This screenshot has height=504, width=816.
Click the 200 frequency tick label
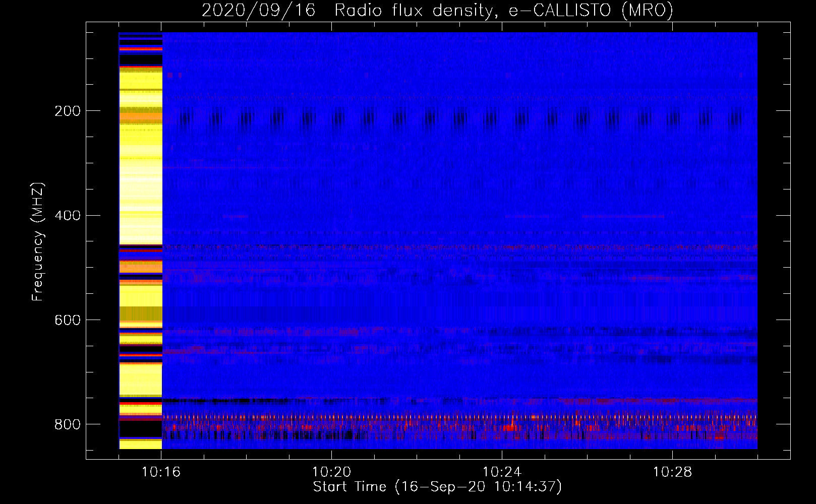pyautogui.click(x=68, y=111)
